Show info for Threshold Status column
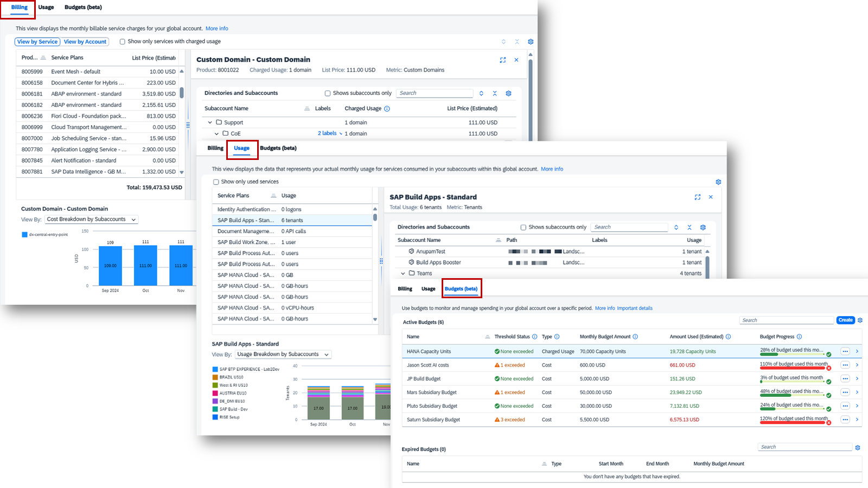 [535, 337]
